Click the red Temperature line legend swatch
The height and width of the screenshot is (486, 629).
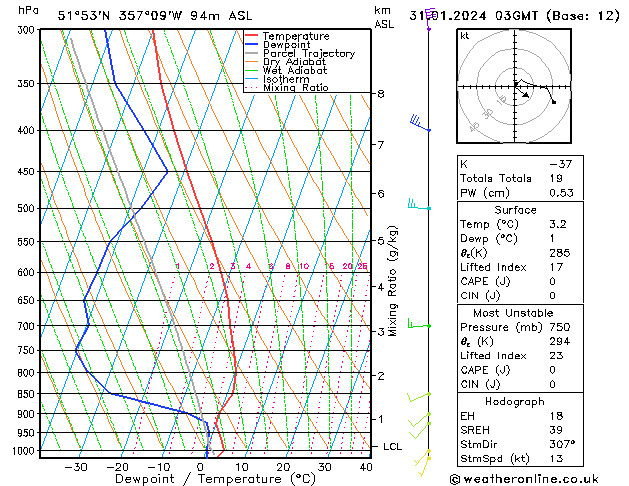[x=252, y=36]
